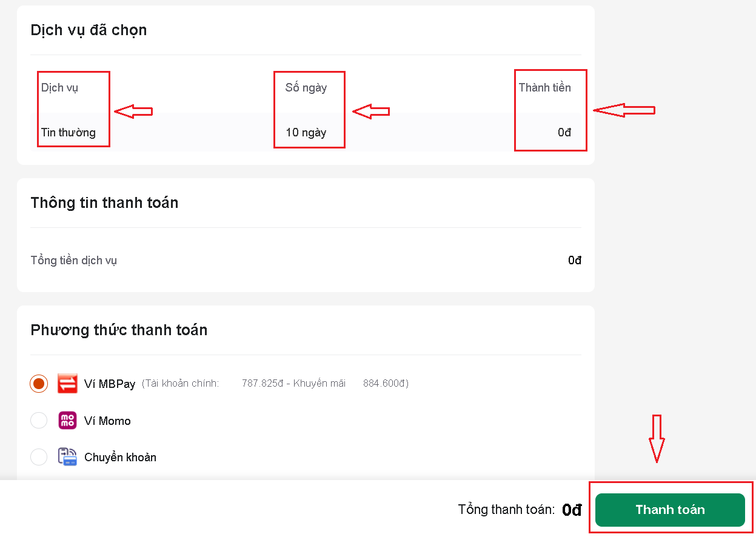The image size is (756, 537).
Task: Click the Ví MBPay wallet icon
Action: pos(67,384)
